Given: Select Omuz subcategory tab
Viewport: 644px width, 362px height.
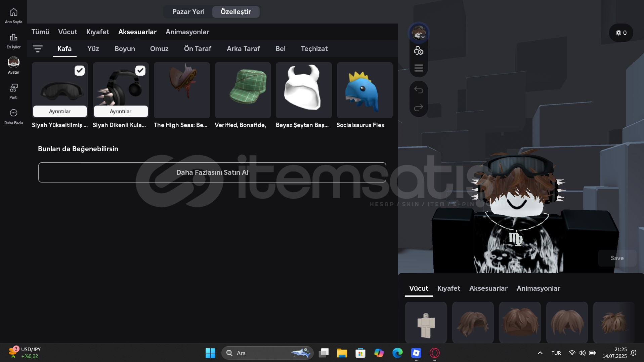Looking at the screenshot, I should click(159, 49).
